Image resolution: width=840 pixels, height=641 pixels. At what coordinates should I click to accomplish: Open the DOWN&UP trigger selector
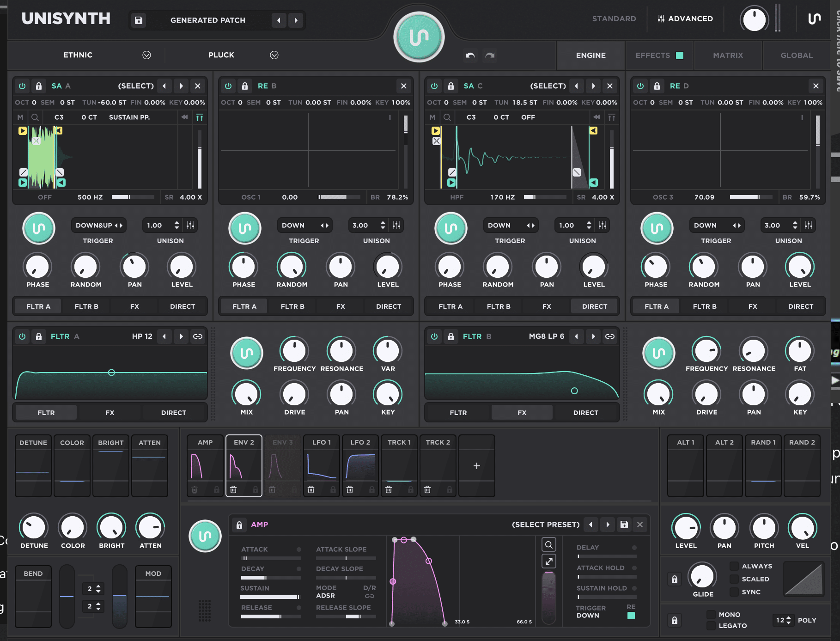click(x=99, y=226)
